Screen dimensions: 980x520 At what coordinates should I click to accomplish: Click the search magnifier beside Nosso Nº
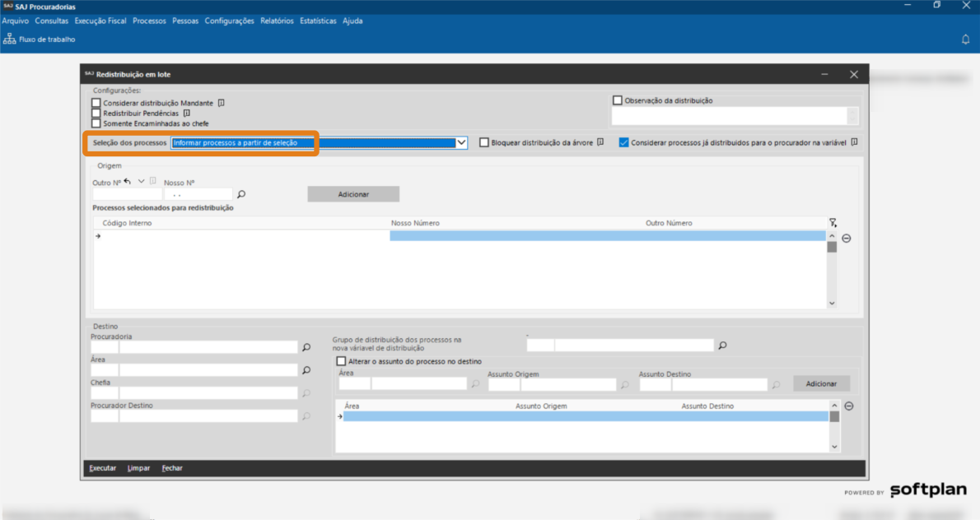241,195
